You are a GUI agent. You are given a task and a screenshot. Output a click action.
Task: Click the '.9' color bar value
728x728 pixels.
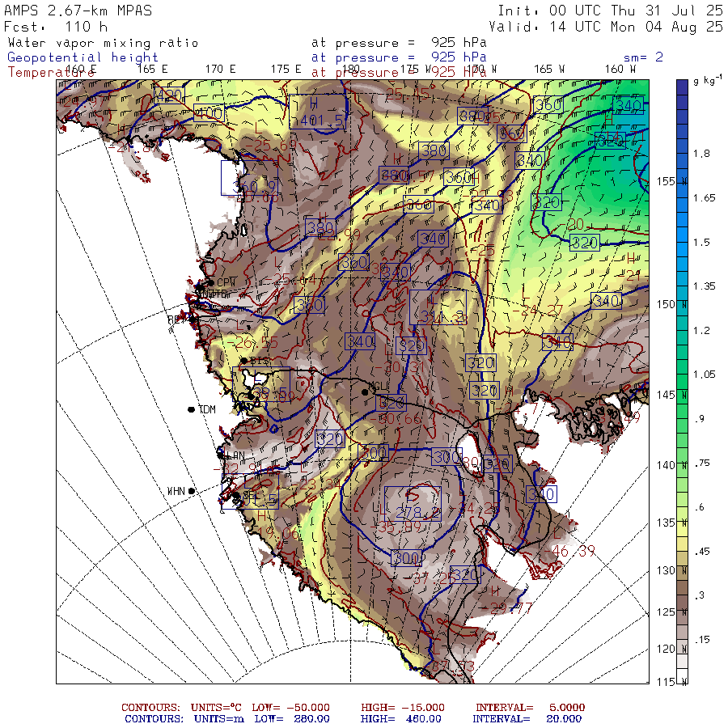point(700,418)
